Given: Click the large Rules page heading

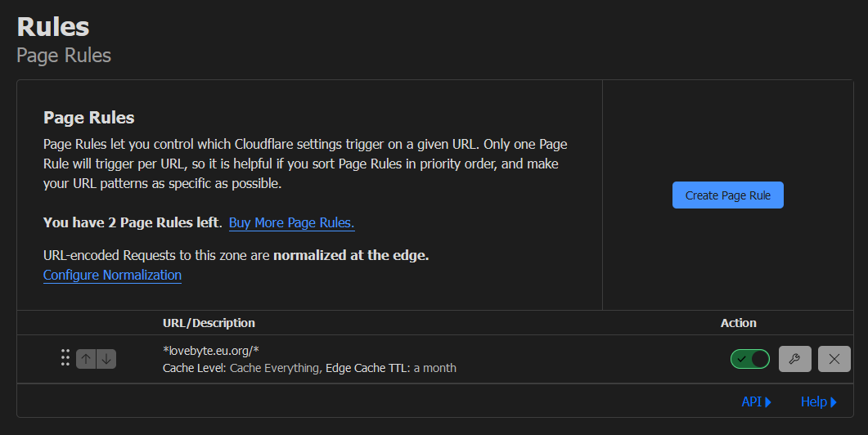Looking at the screenshot, I should (x=53, y=26).
